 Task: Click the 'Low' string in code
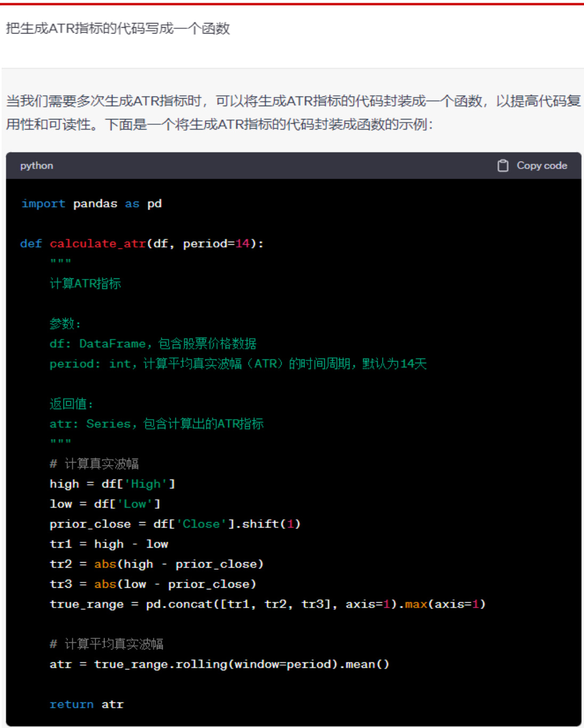pyautogui.click(x=135, y=504)
